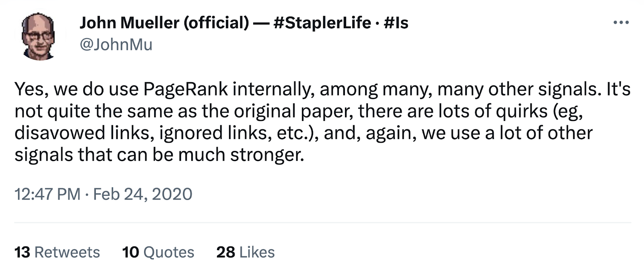644x278 pixels.
Task: Visit the @JohnMu handle link
Action: (x=116, y=44)
